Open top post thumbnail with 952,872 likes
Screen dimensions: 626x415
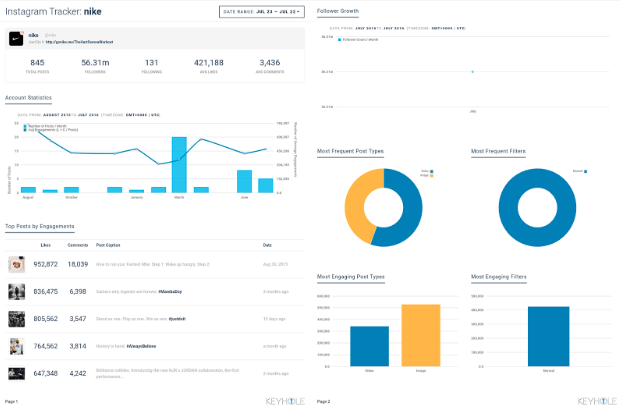[x=17, y=264]
